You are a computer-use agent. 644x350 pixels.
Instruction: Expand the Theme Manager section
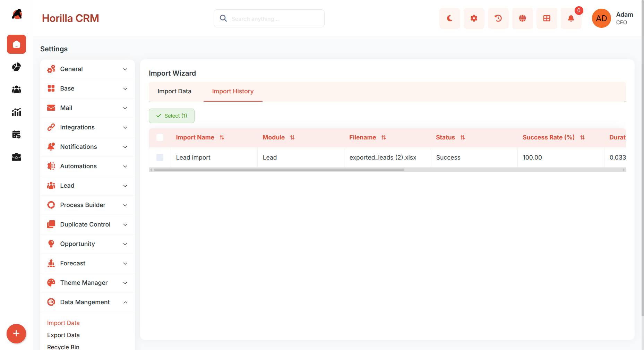tap(87, 283)
